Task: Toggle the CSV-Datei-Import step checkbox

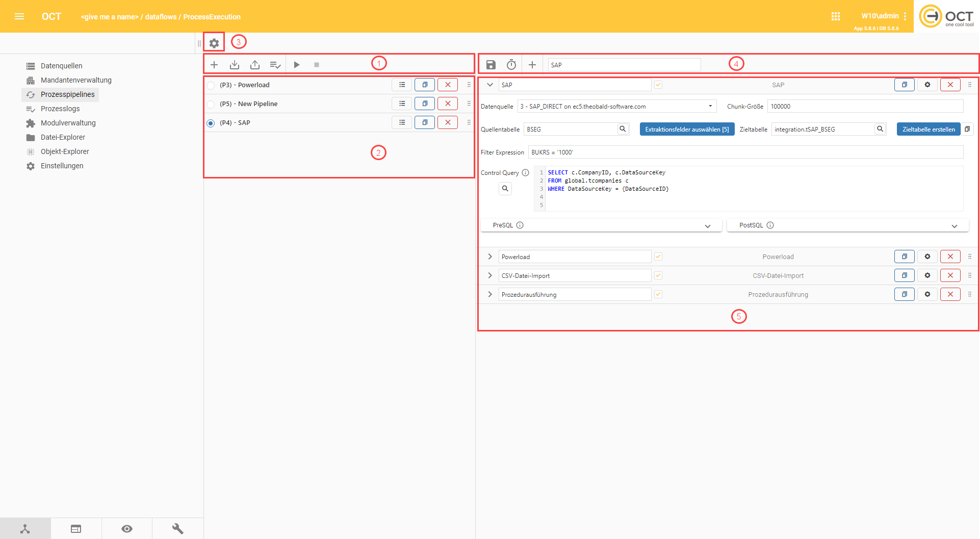Action: pyautogui.click(x=658, y=276)
